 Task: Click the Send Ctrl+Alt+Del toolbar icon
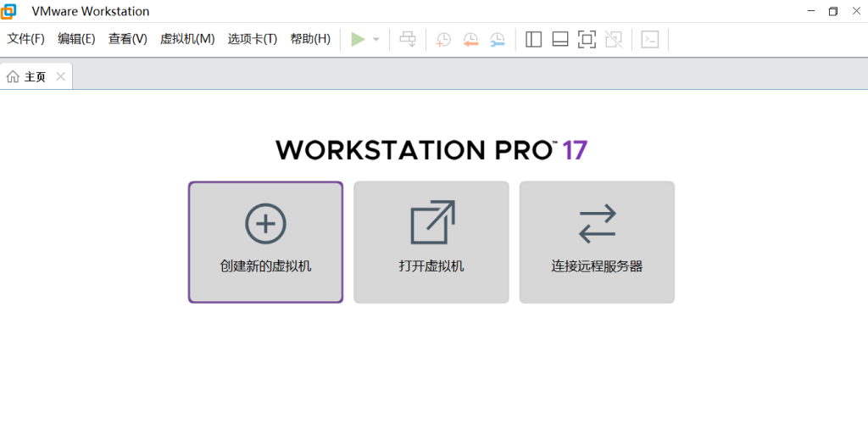(x=408, y=39)
